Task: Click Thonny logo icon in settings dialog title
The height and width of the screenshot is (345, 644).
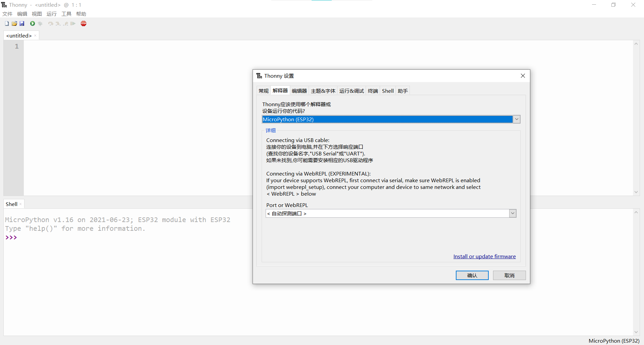Action: [x=259, y=76]
